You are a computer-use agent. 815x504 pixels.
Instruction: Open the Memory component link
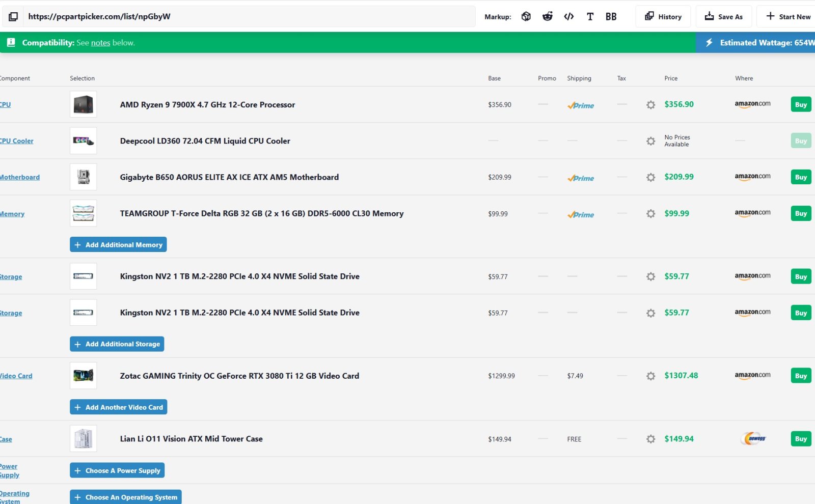[x=12, y=214]
